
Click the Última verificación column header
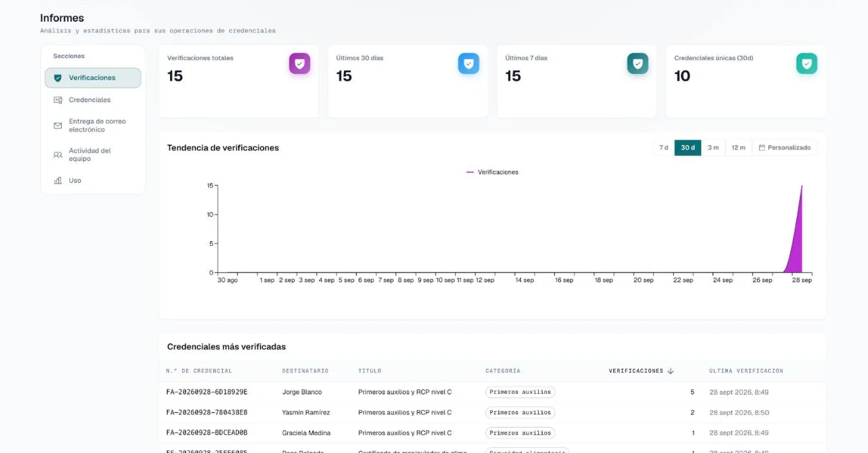pyautogui.click(x=746, y=371)
